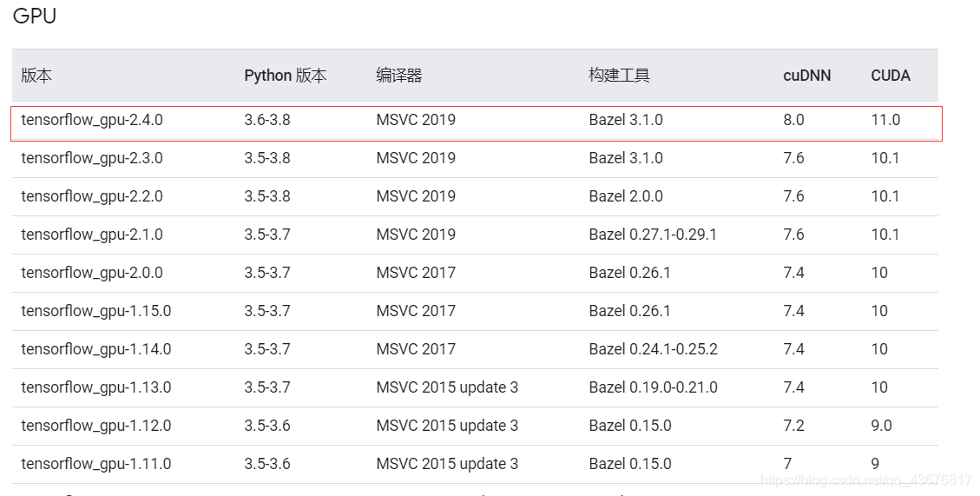The width and height of the screenshot is (980, 496).
Task: Click the tensorflow_gpu-2.2.0 cell
Action: tap(92, 196)
